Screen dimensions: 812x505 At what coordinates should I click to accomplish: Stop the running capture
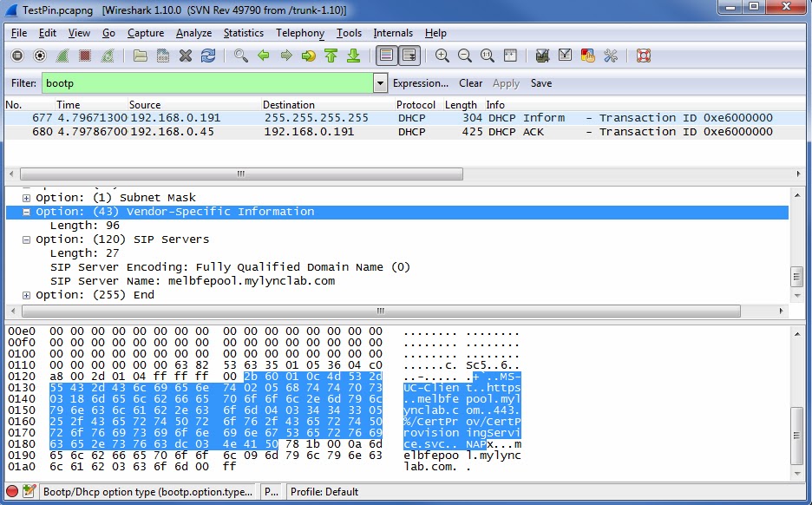85,56
